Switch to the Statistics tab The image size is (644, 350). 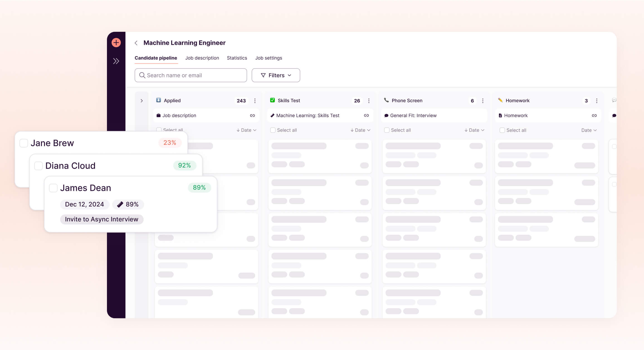pos(237,58)
